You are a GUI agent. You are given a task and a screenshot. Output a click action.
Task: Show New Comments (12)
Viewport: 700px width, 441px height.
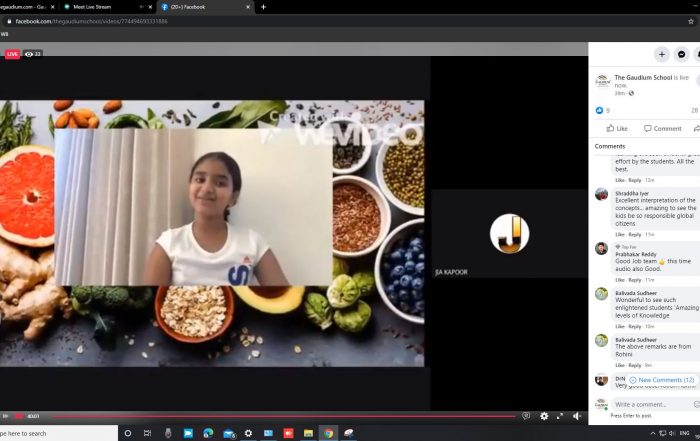click(x=662, y=380)
